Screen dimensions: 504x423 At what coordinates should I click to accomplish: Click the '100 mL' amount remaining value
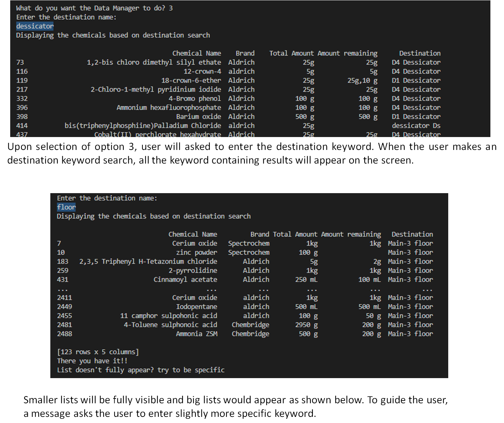pos(370,280)
